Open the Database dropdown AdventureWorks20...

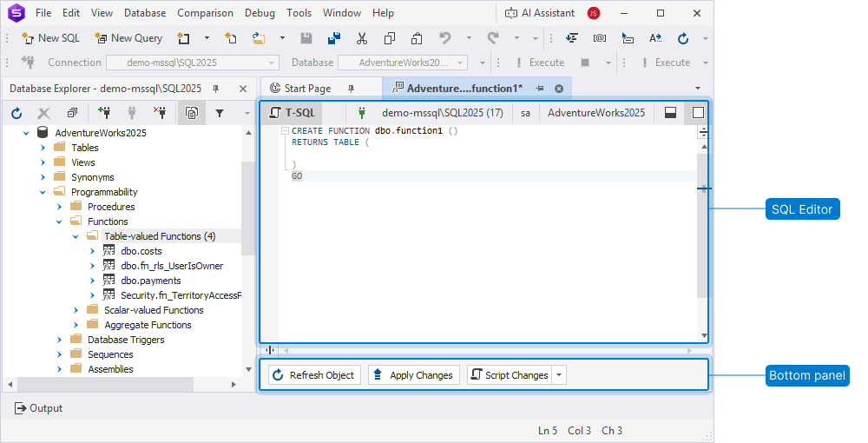(x=403, y=63)
